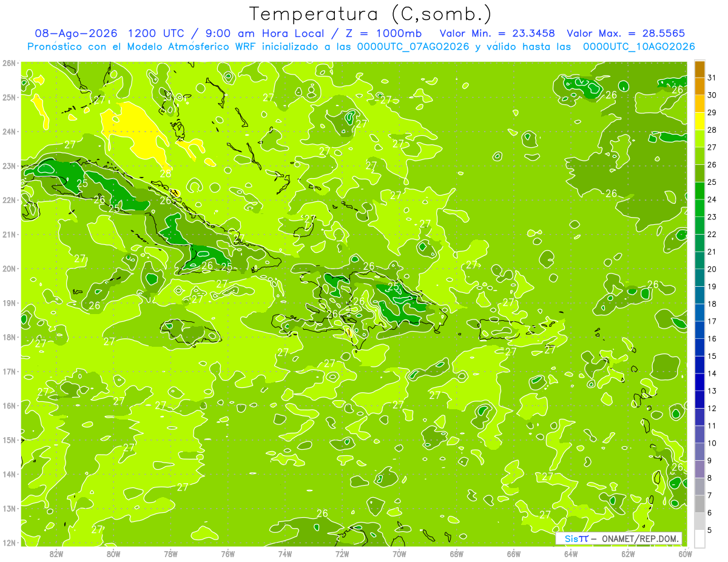
Task: Click the '20' label on the color bar
Action: tap(712, 269)
